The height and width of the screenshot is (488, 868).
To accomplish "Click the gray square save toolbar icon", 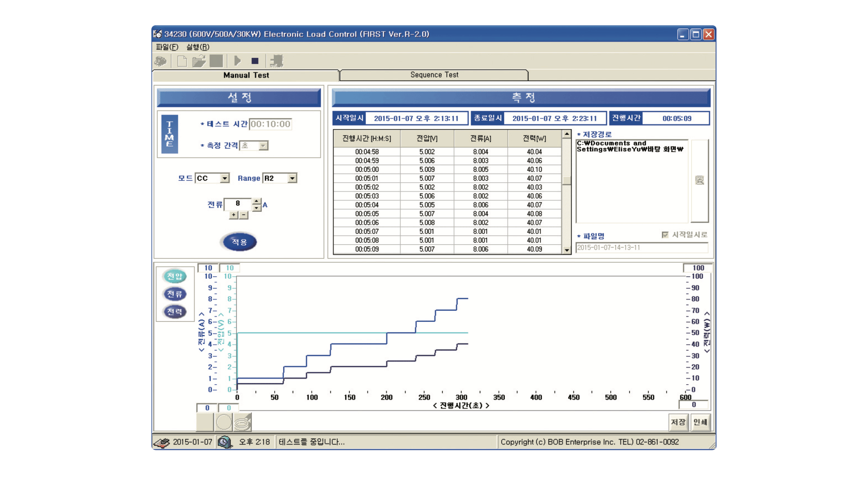I will (x=216, y=61).
